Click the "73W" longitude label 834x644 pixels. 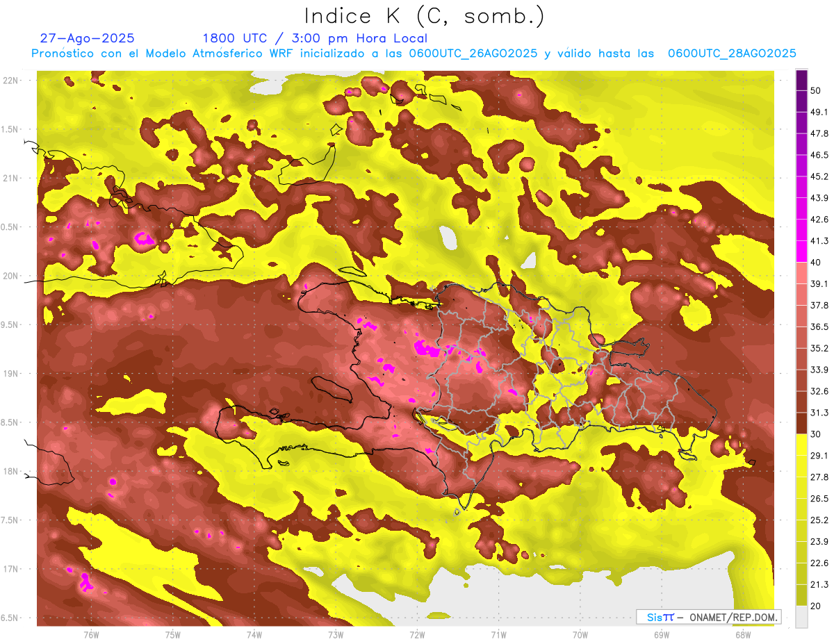click(336, 635)
